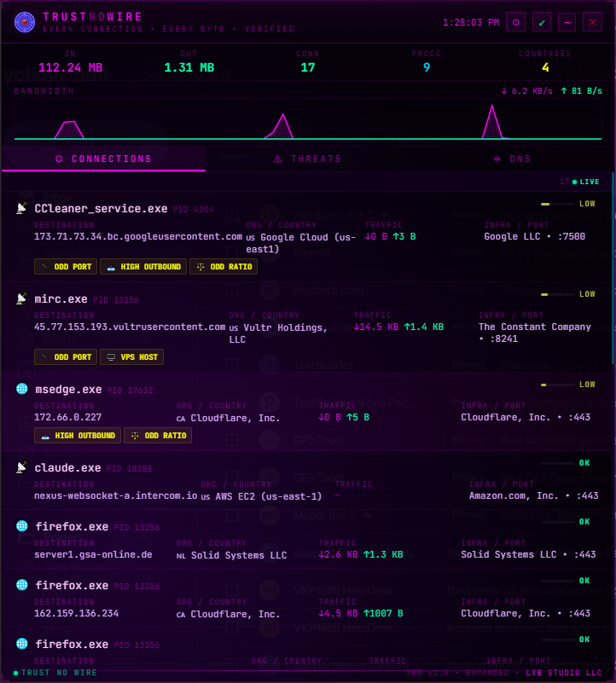Click The Constant Company :8241 infra entry
The height and width of the screenshot is (683, 616).
pyautogui.click(x=535, y=333)
